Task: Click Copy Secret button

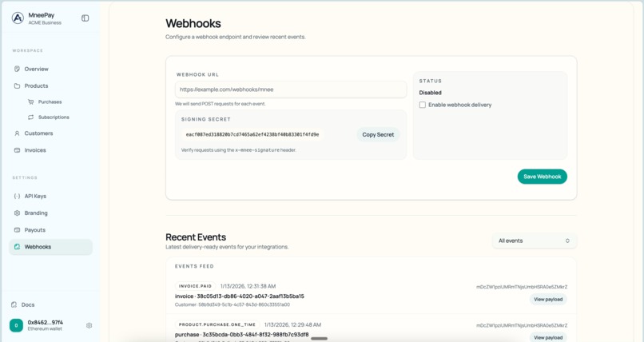Action: pos(378,135)
